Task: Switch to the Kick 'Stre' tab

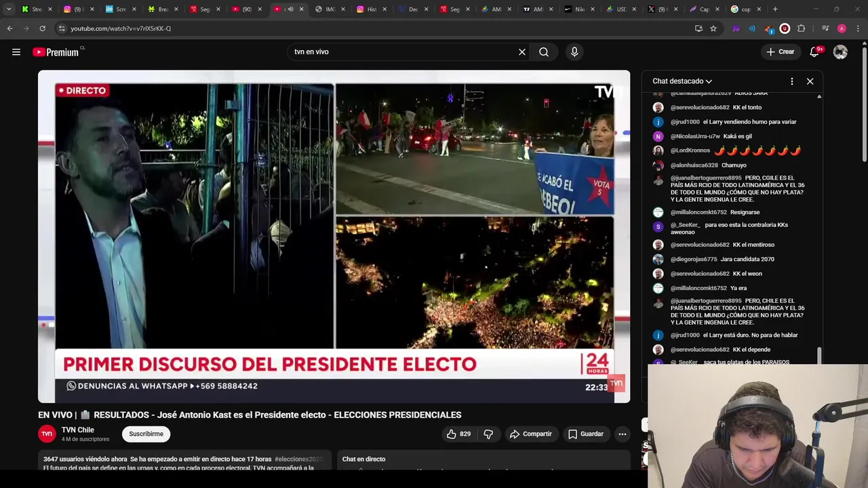Action: click(35, 9)
